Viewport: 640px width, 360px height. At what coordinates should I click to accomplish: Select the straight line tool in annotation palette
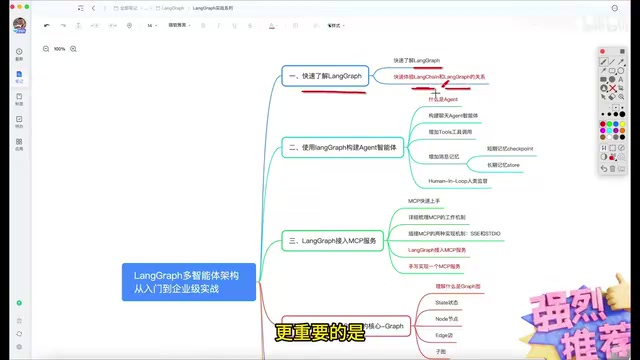(612, 62)
